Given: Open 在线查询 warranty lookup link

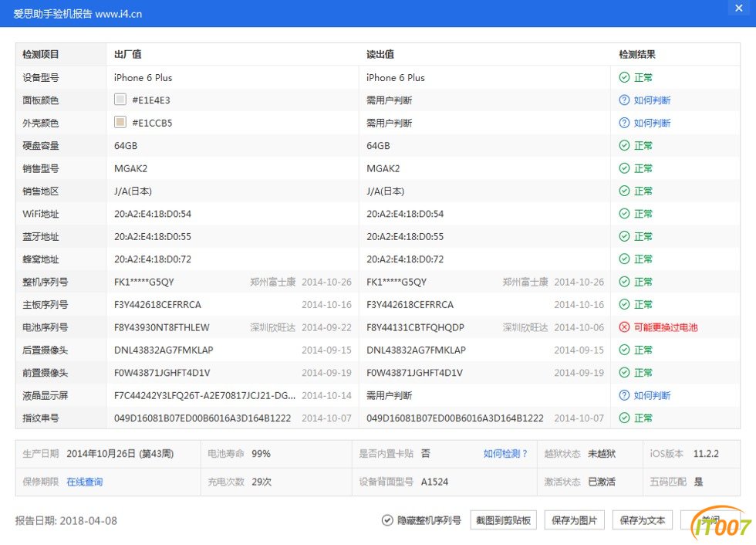Looking at the screenshot, I should pyautogui.click(x=85, y=482).
